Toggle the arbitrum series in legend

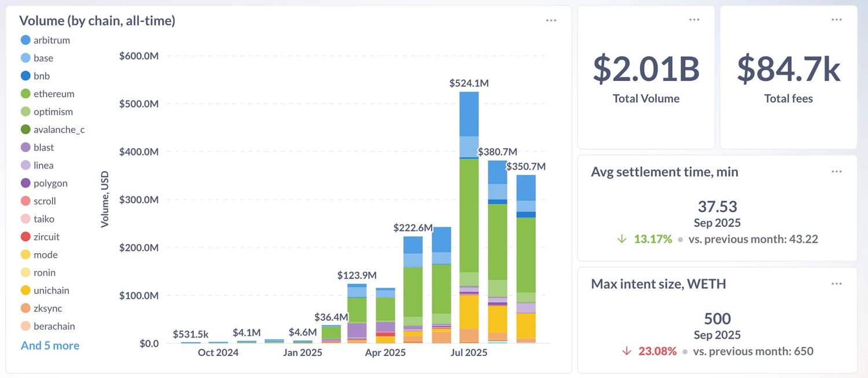[52, 40]
